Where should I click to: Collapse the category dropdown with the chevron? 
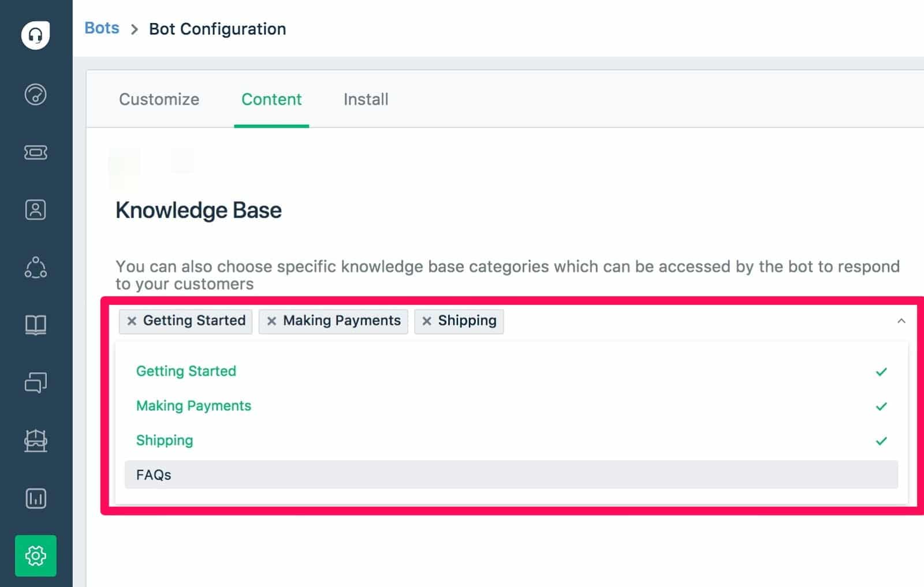pos(900,320)
